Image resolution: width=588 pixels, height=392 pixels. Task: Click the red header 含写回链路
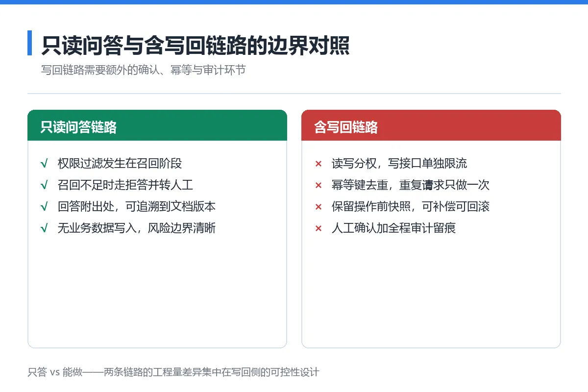(431, 125)
